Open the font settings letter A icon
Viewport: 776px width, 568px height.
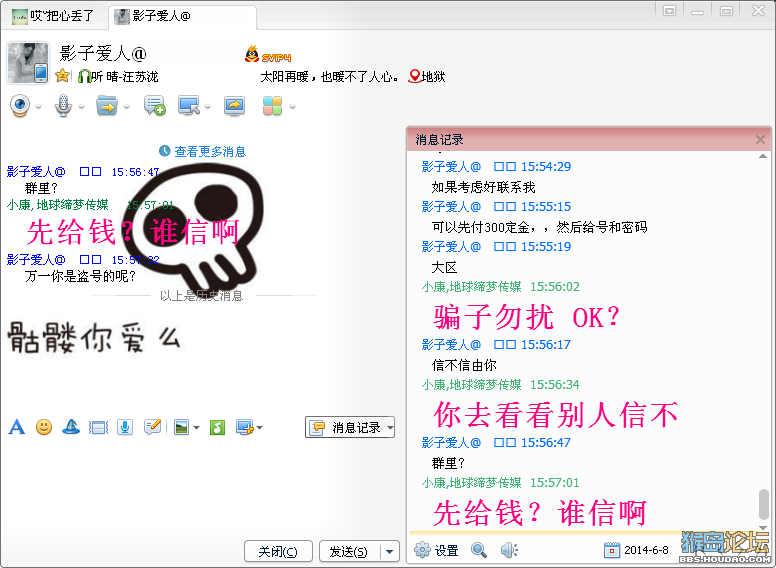16,426
